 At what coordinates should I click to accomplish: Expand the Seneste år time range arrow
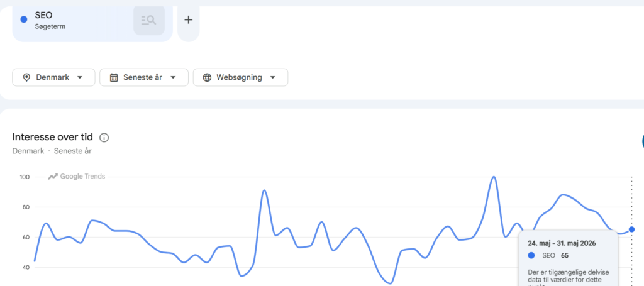[x=173, y=77]
